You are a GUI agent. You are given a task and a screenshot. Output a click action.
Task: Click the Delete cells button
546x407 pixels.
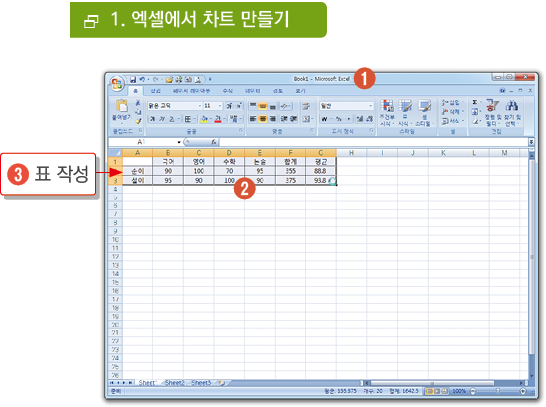452,112
